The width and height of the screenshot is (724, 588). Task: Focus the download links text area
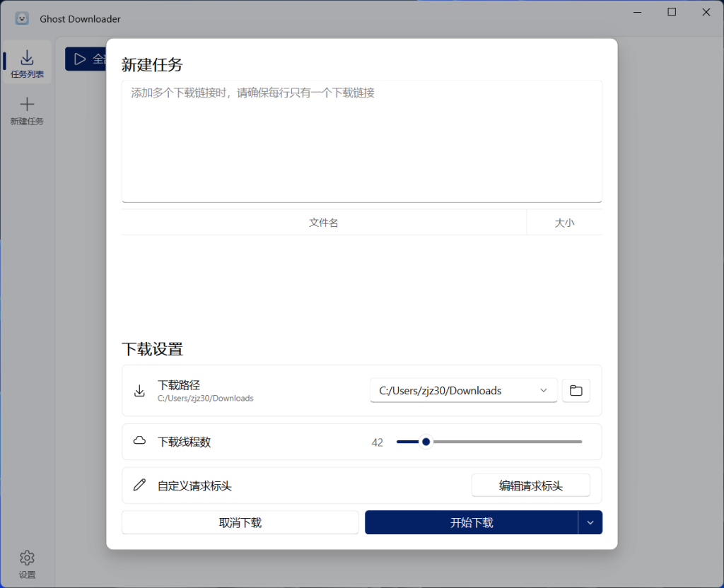coord(361,141)
